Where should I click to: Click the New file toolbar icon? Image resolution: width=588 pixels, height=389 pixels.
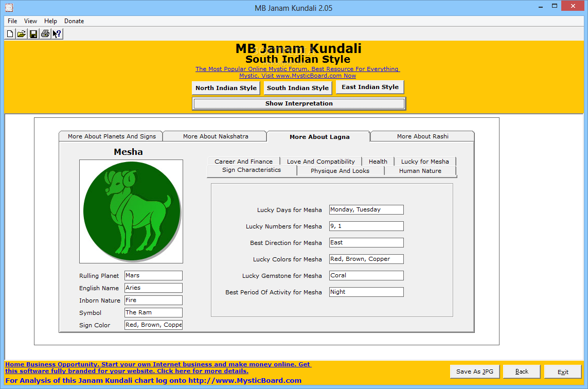10,34
